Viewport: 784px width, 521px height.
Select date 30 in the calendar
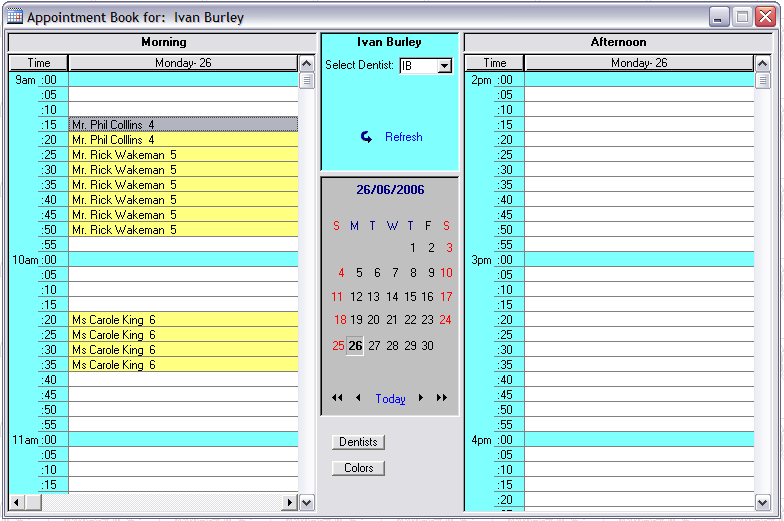(427, 346)
